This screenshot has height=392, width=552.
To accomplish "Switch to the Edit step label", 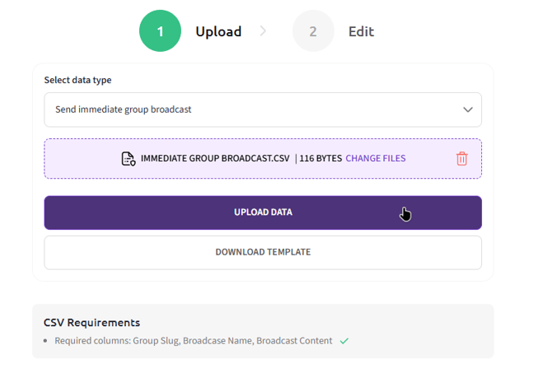I will pos(361,31).
